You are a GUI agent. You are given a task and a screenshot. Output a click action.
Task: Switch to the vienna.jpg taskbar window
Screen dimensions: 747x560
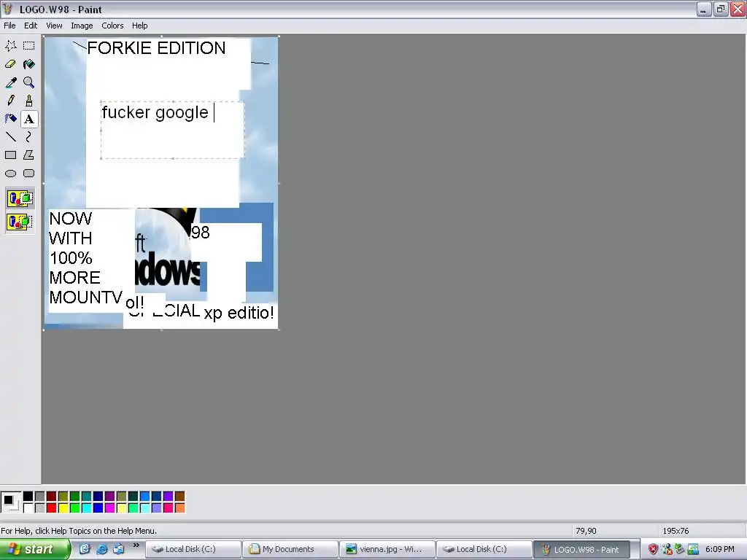(387, 550)
